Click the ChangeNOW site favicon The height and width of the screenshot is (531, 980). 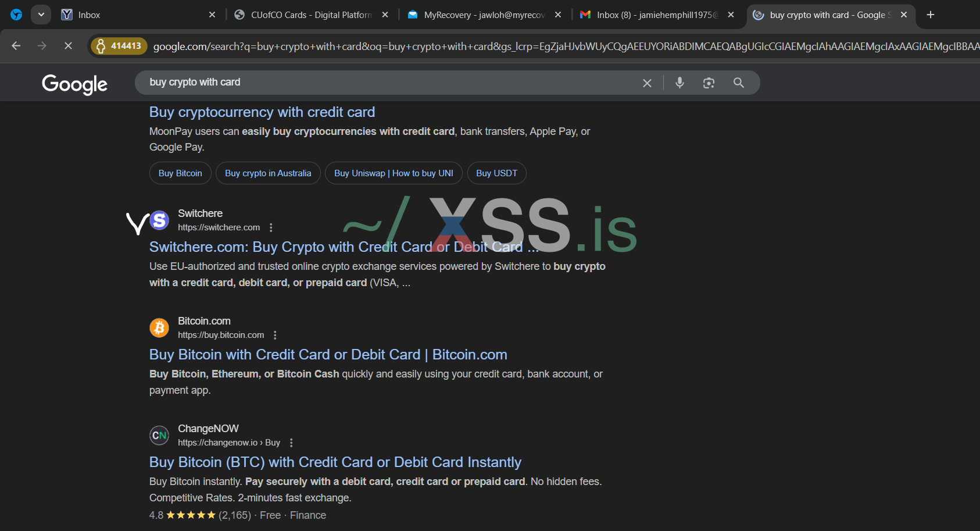tap(159, 436)
